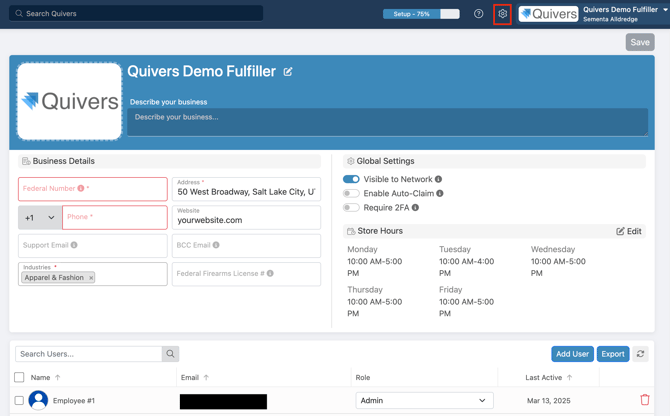
Task: Click the Add User button
Action: 573,354
